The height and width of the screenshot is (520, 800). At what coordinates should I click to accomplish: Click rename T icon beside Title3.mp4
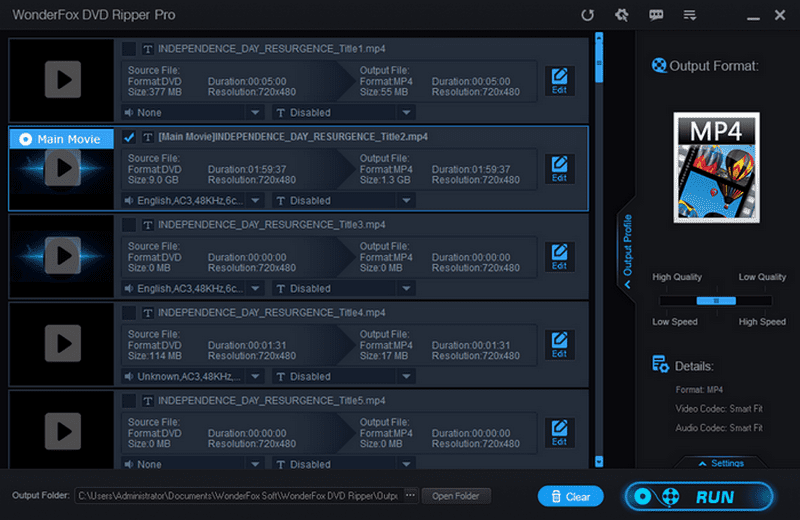tap(147, 225)
